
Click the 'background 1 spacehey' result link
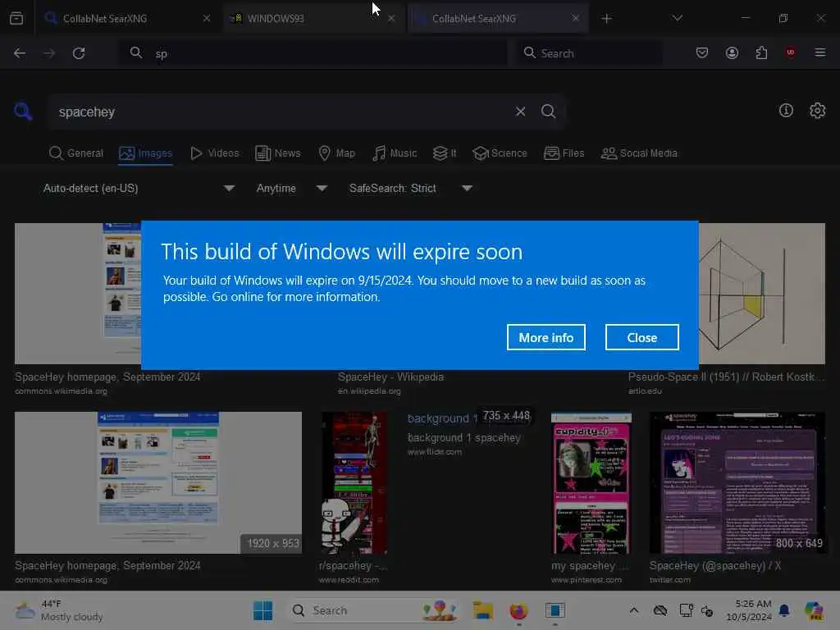tap(464, 438)
